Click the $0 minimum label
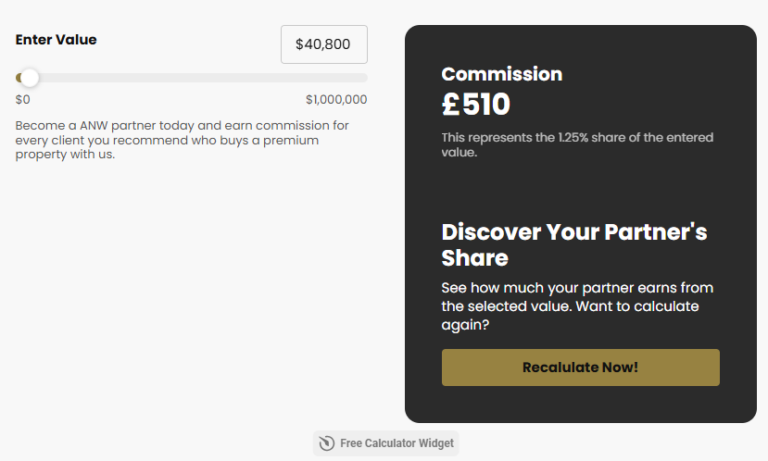Image resolution: width=768 pixels, height=461 pixels. [23, 100]
